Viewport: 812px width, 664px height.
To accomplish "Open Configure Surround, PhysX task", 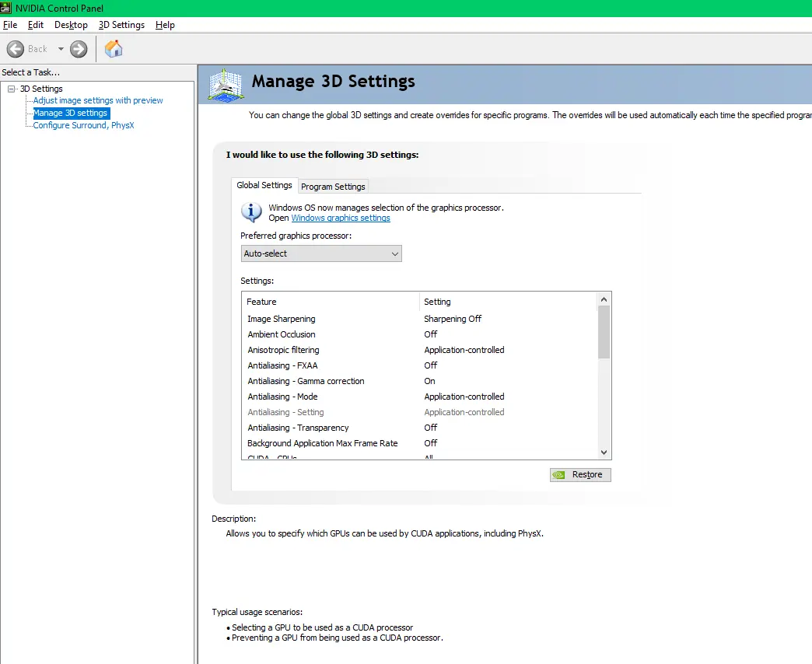I will [x=83, y=125].
